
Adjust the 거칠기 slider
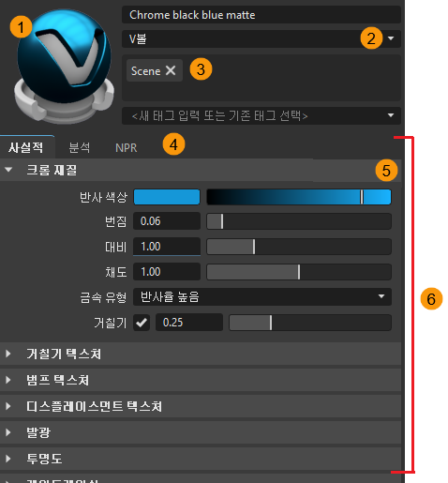(x=310, y=323)
